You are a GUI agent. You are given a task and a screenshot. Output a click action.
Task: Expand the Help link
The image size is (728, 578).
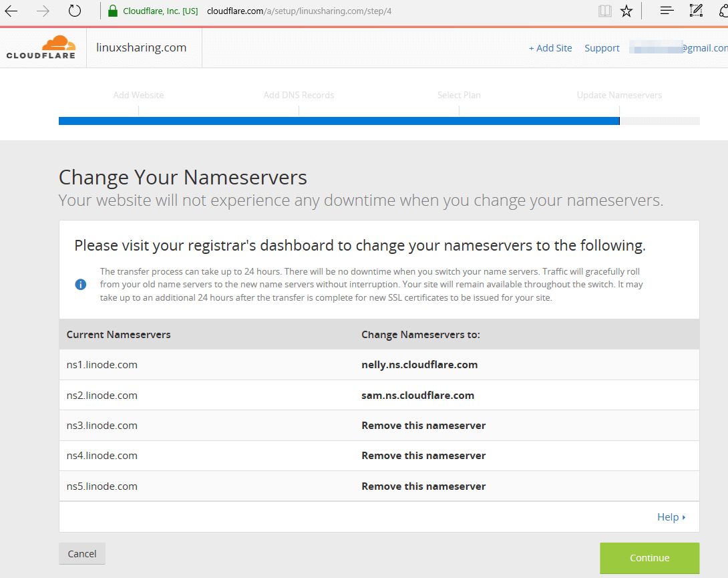pyautogui.click(x=671, y=517)
